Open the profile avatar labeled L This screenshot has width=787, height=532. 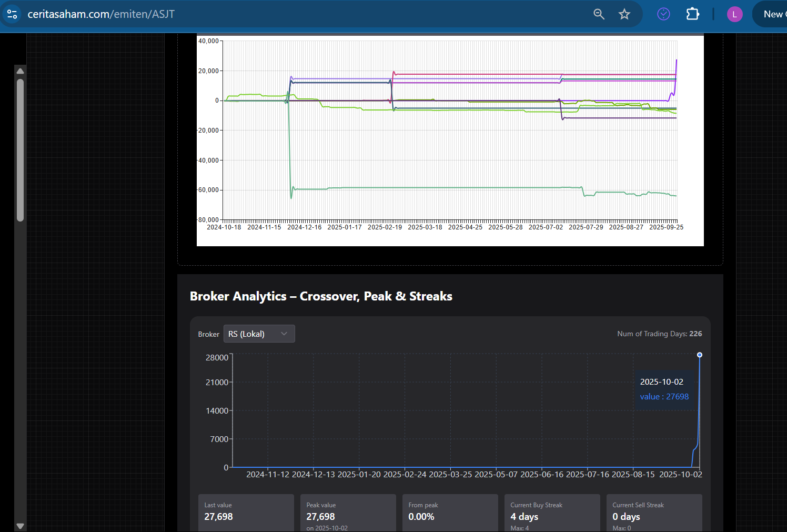734,14
